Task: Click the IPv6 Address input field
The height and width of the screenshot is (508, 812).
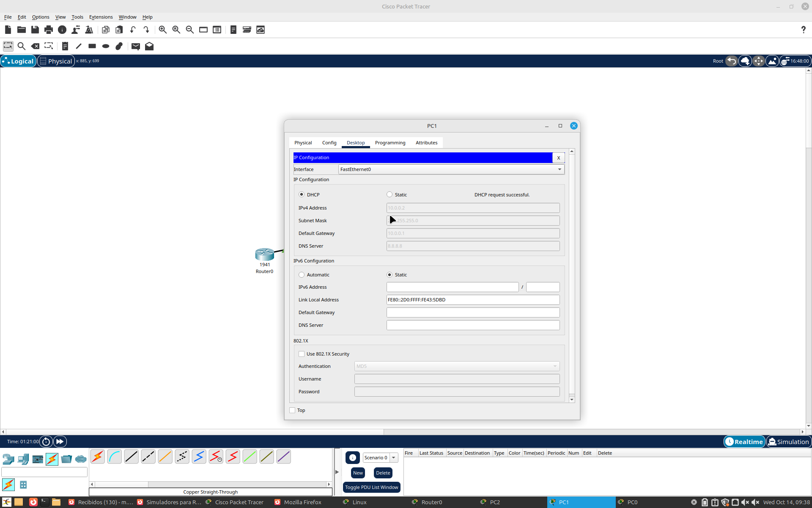Action: [453, 287]
